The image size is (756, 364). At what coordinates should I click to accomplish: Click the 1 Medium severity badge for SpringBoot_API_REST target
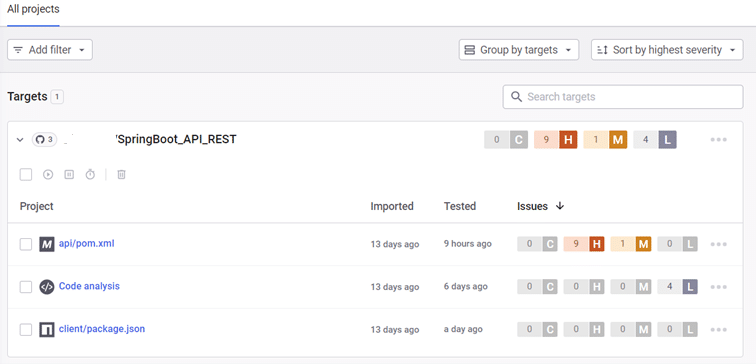point(605,140)
